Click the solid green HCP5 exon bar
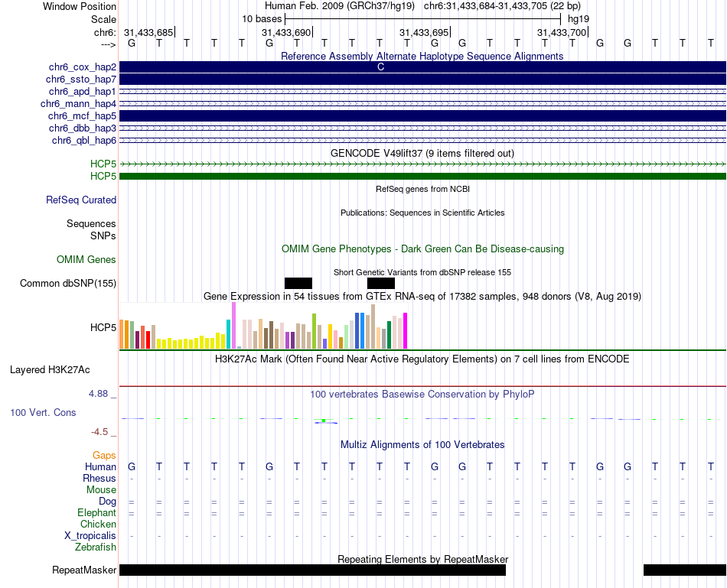This screenshot has height=588, width=727. click(422, 176)
